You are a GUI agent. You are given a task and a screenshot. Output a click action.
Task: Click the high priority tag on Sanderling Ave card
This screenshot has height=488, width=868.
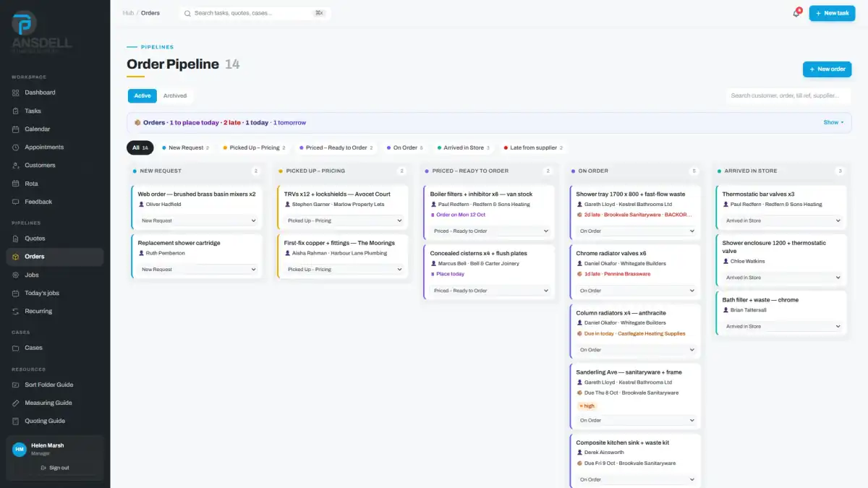(x=587, y=406)
